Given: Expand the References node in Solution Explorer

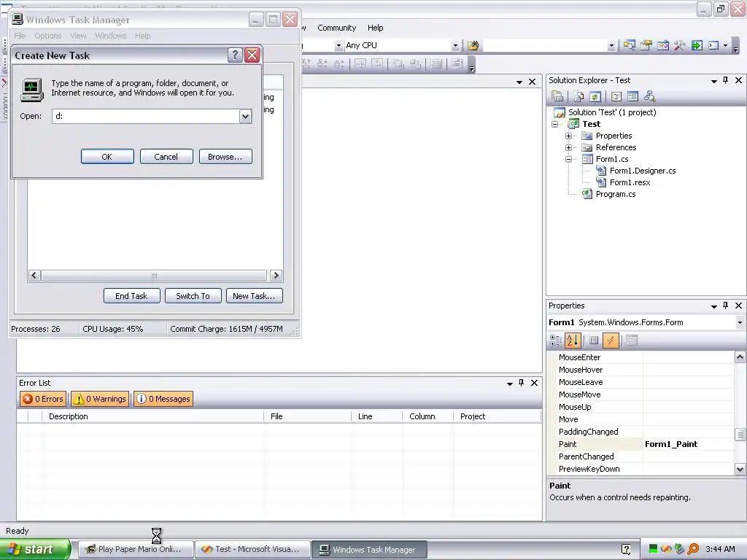Looking at the screenshot, I should 568,147.
